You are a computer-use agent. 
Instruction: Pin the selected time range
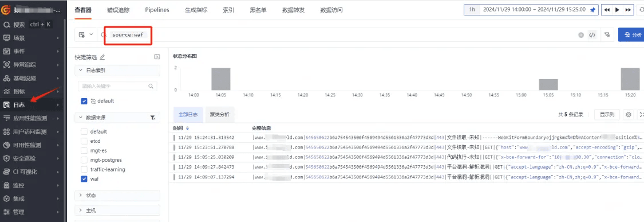pos(592,10)
